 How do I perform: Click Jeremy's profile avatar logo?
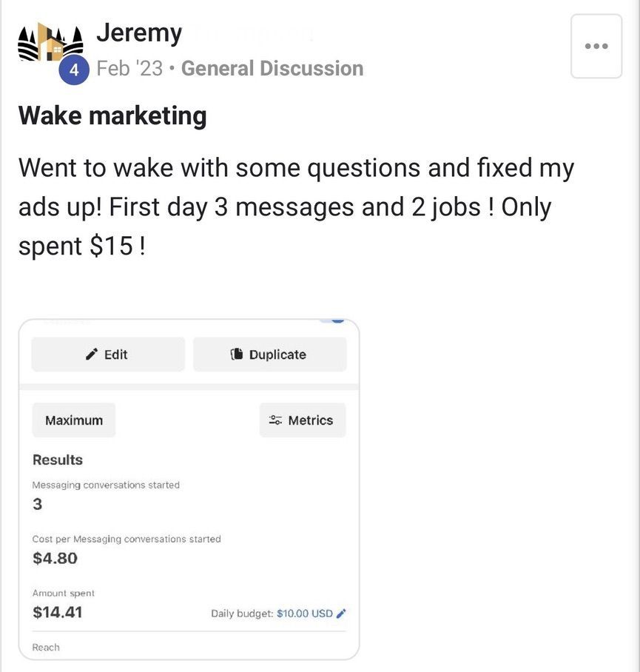[50, 41]
